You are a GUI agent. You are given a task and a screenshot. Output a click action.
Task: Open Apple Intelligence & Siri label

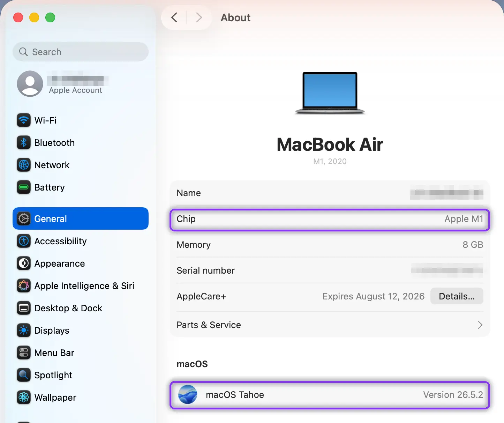click(x=84, y=286)
